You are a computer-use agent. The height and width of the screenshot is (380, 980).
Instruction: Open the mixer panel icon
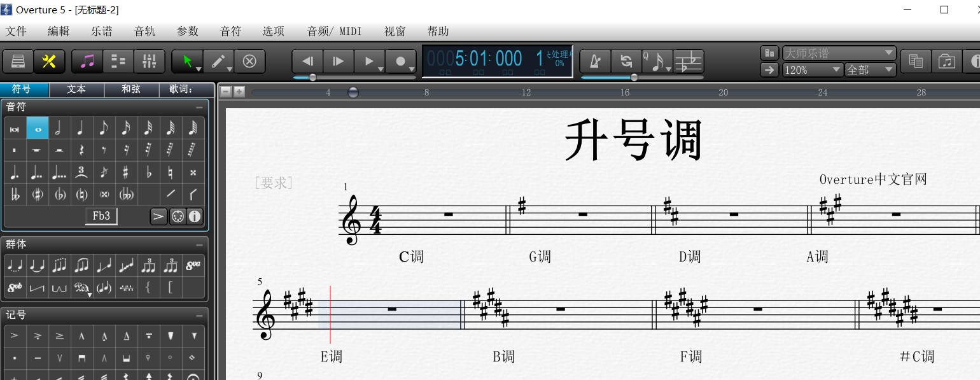pyautogui.click(x=150, y=61)
